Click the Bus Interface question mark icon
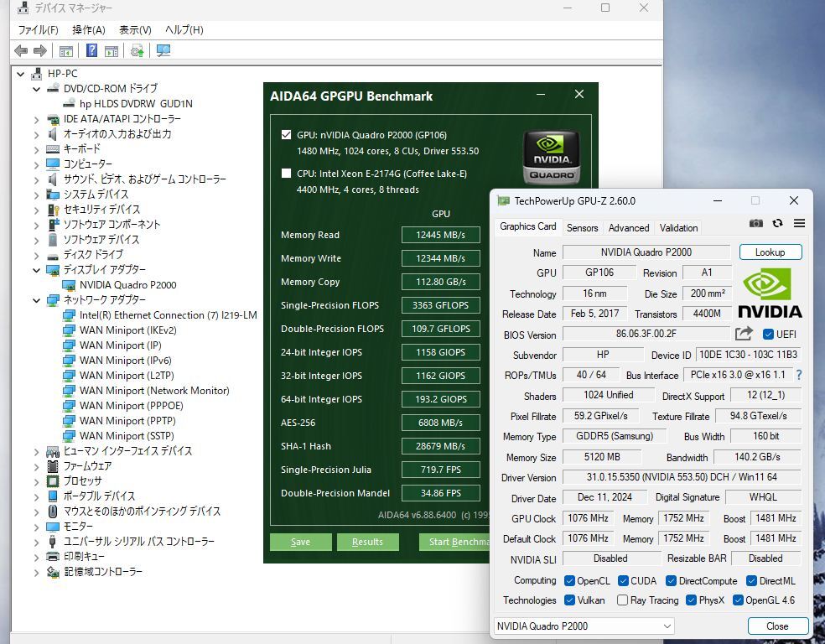The width and height of the screenshot is (825, 644). [799, 375]
